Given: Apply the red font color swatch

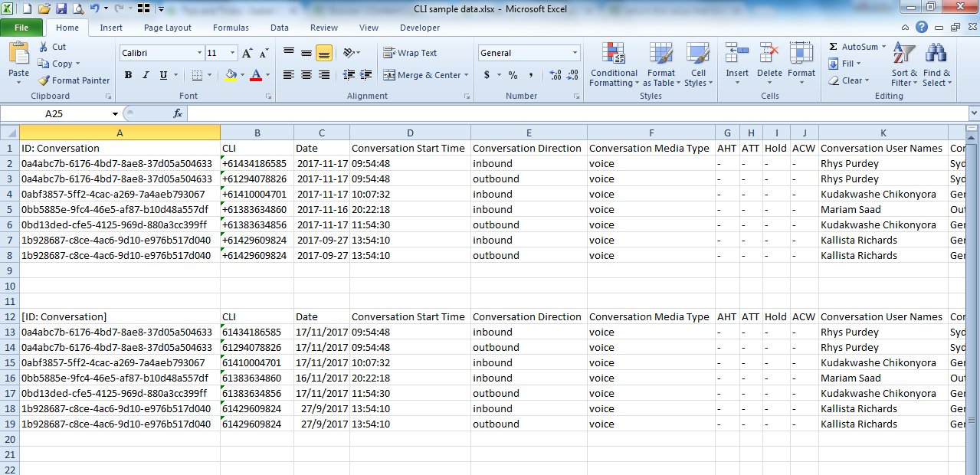Looking at the screenshot, I should 255,75.
